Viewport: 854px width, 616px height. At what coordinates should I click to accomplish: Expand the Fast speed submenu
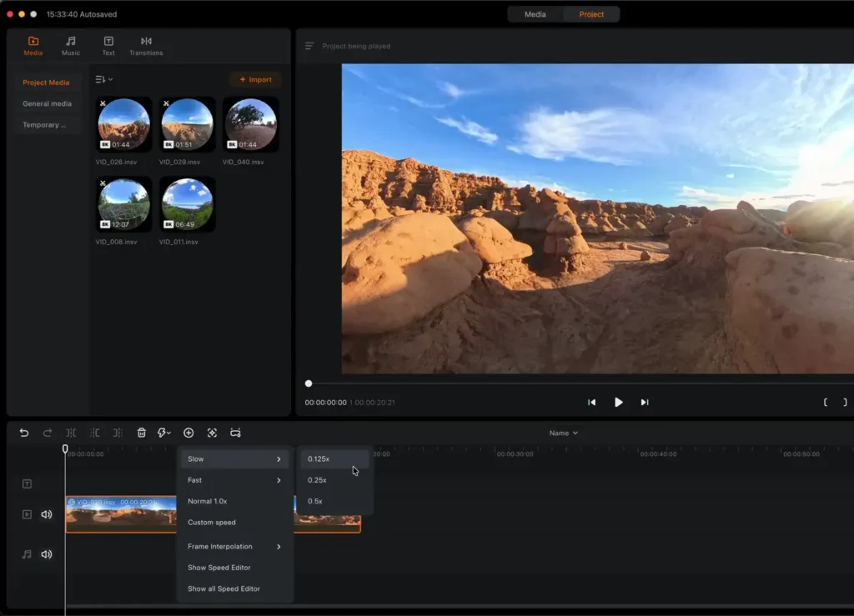click(x=234, y=480)
